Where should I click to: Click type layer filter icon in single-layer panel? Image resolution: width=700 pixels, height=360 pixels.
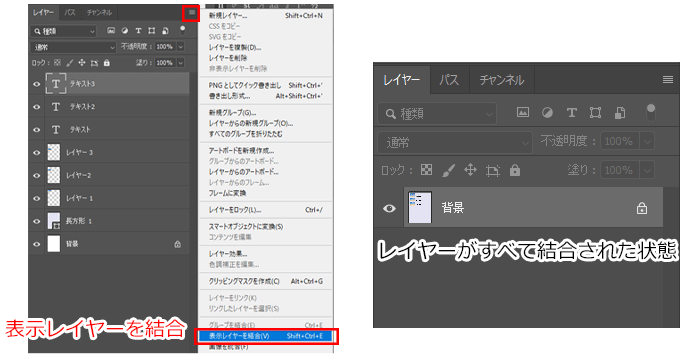click(x=571, y=113)
